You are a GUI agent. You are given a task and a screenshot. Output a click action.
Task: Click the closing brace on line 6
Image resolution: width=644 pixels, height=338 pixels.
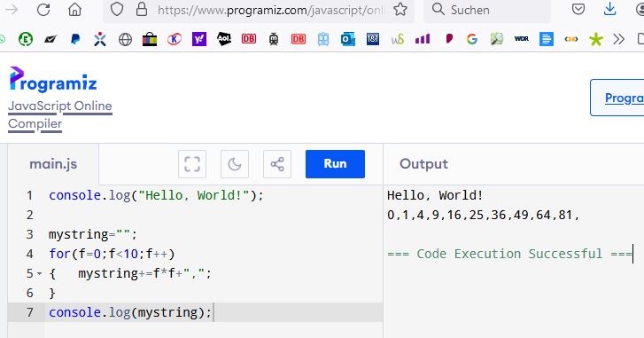(51, 293)
